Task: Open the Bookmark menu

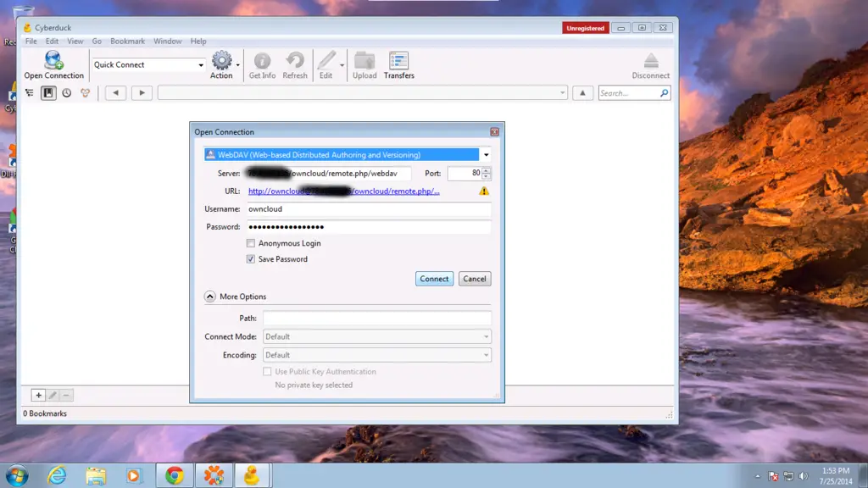Action: (127, 41)
